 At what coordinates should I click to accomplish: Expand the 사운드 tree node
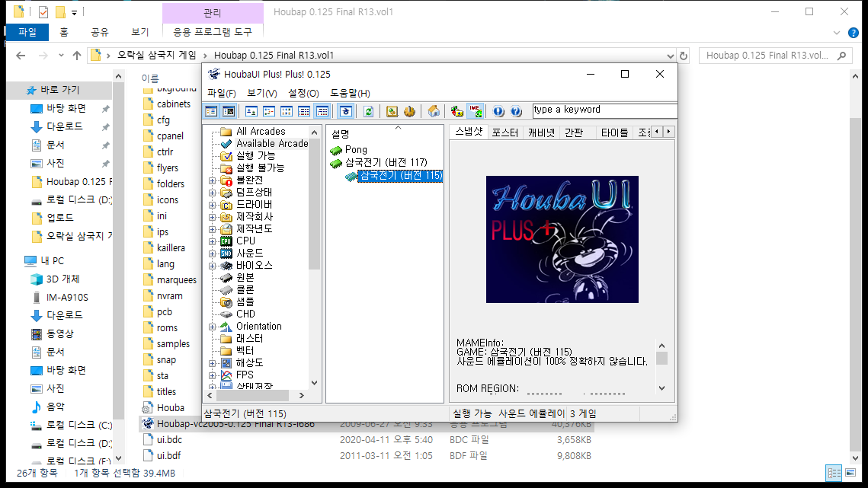212,254
